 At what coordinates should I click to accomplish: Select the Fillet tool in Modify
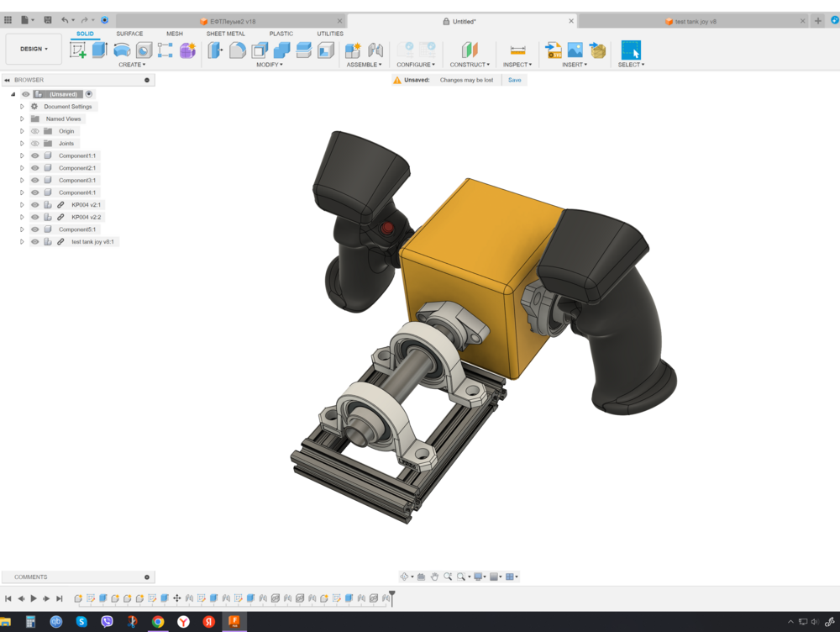click(x=236, y=48)
